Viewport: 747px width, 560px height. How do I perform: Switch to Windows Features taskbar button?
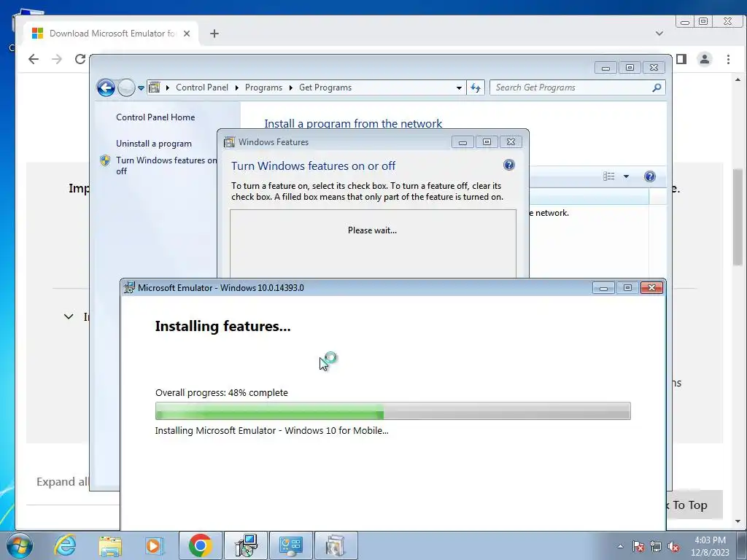coord(336,545)
